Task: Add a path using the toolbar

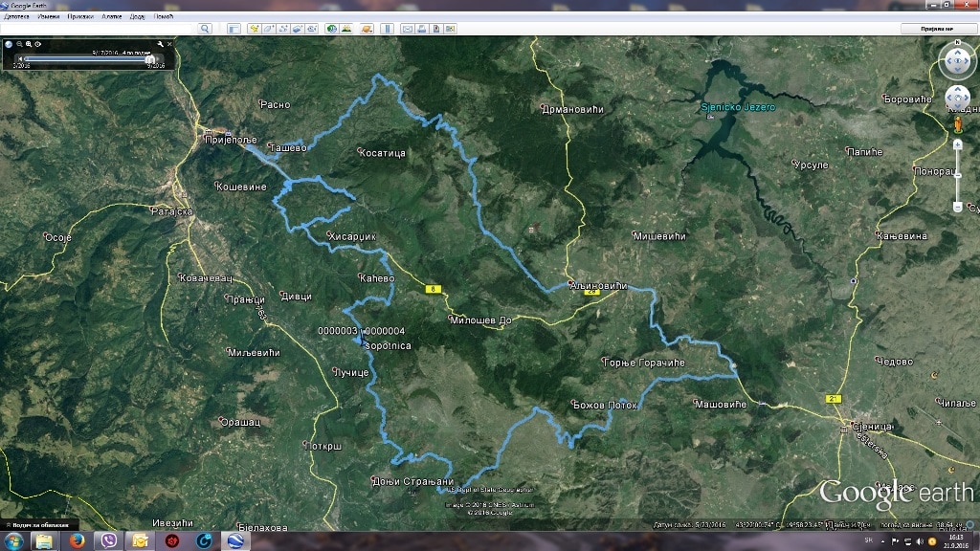Action: (x=283, y=29)
